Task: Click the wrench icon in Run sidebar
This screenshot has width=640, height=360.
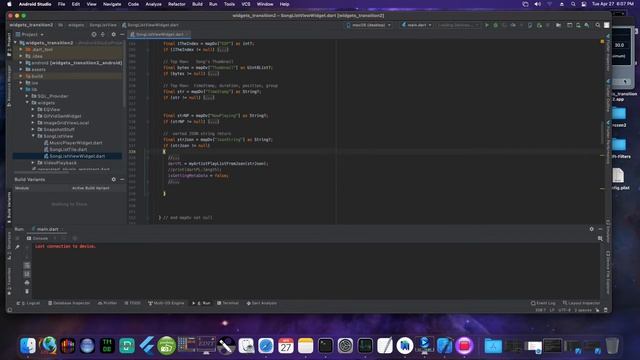Action: click(x=17, y=247)
